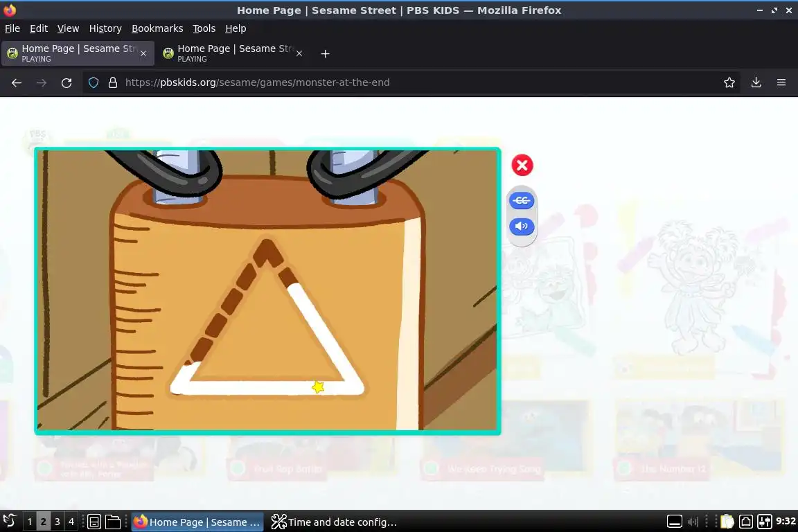This screenshot has height=532, width=798.
Task: Open the Firefox hamburger application menu
Action: pyautogui.click(x=781, y=82)
